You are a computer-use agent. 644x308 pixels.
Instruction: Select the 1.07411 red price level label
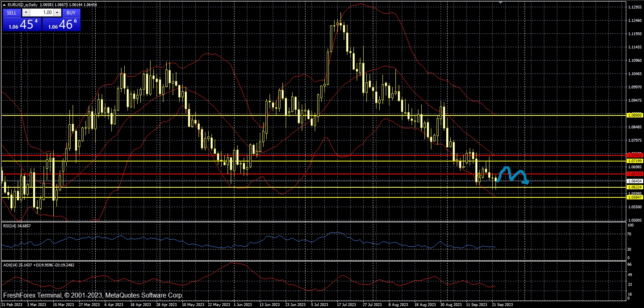point(634,155)
